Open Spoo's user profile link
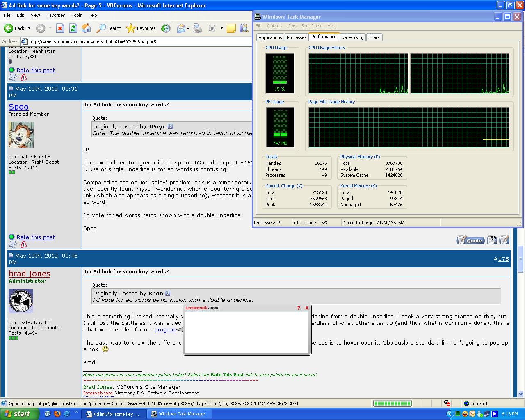 (x=18, y=107)
